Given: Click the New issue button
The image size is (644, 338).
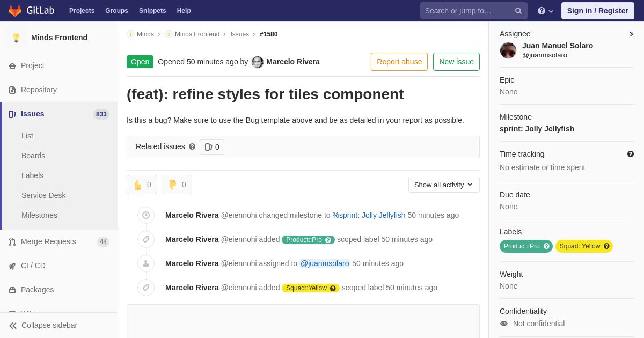Looking at the screenshot, I should (x=456, y=62).
